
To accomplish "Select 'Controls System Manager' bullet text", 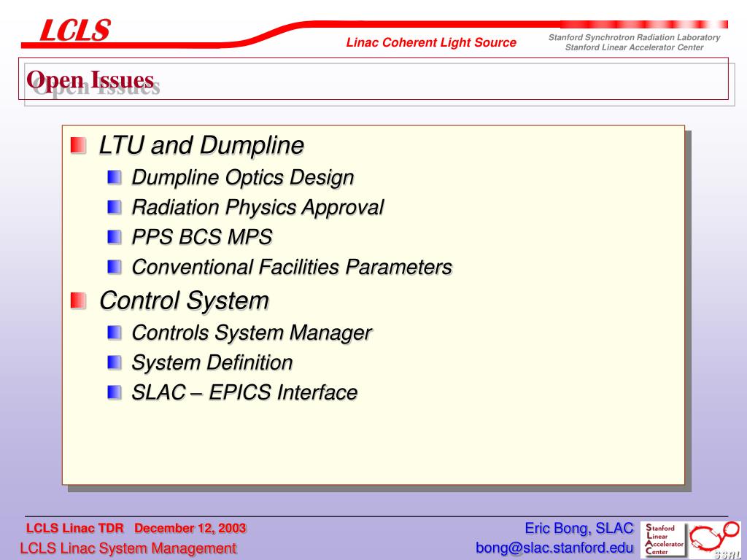I will [252, 332].
